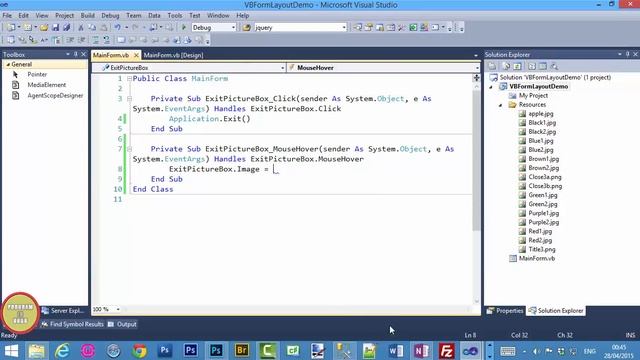This screenshot has width=640, height=360.
Task: Open Internet Explorer from the taskbar
Action: click(62, 351)
